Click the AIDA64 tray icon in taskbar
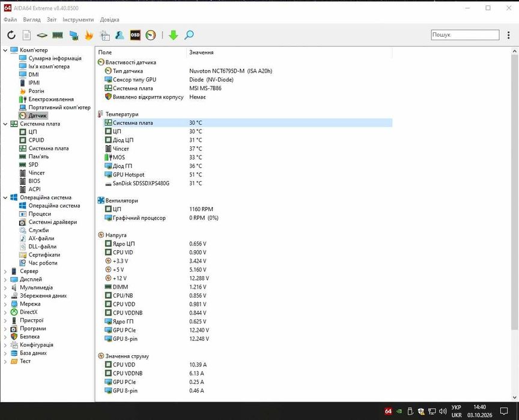This screenshot has height=420, width=519. pos(388,411)
